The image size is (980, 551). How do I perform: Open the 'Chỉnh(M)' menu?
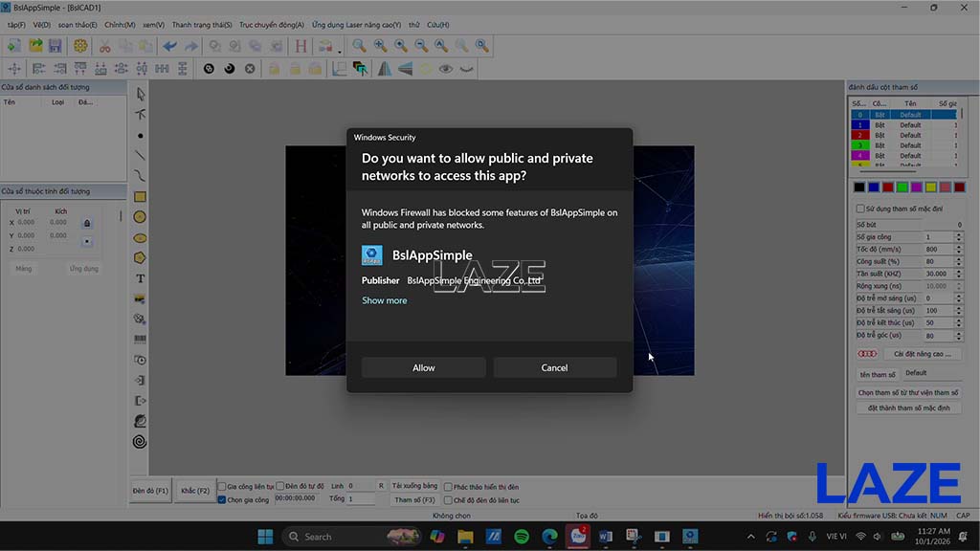click(x=120, y=25)
